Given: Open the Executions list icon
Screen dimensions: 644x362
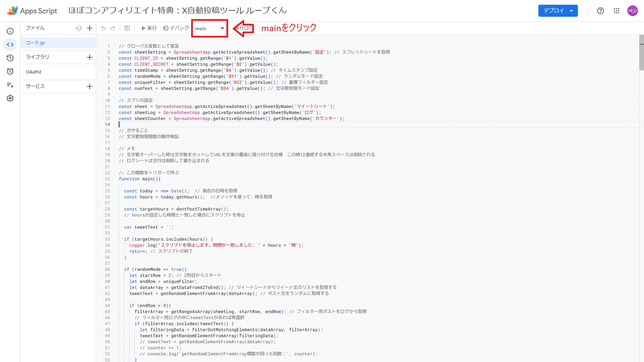Looking at the screenshot, I should pyautogui.click(x=10, y=85).
